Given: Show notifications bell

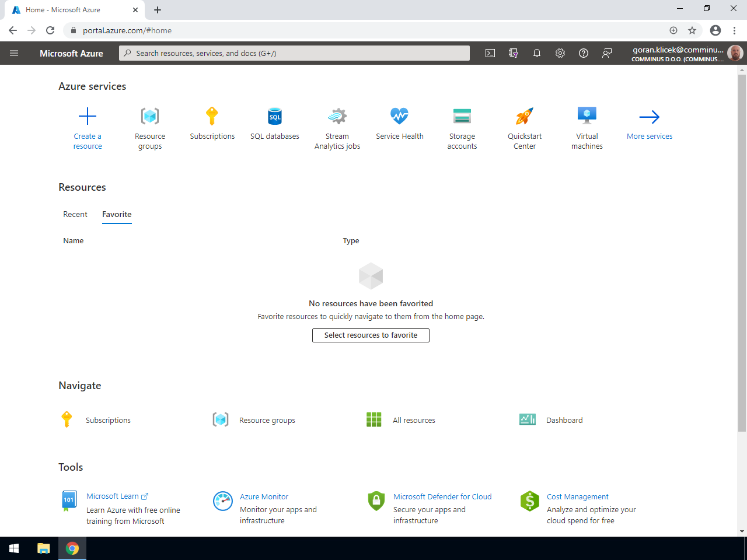Looking at the screenshot, I should (x=537, y=53).
